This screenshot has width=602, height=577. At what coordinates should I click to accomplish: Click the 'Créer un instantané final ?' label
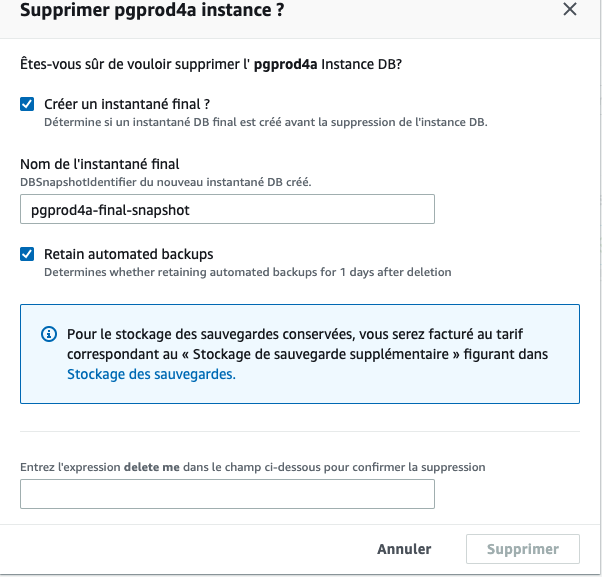[127, 104]
